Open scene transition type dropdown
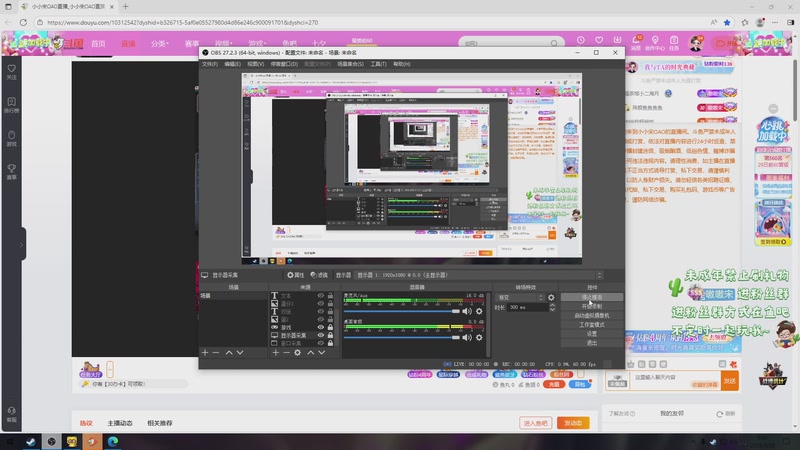This screenshot has width=800, height=450. tap(519, 297)
